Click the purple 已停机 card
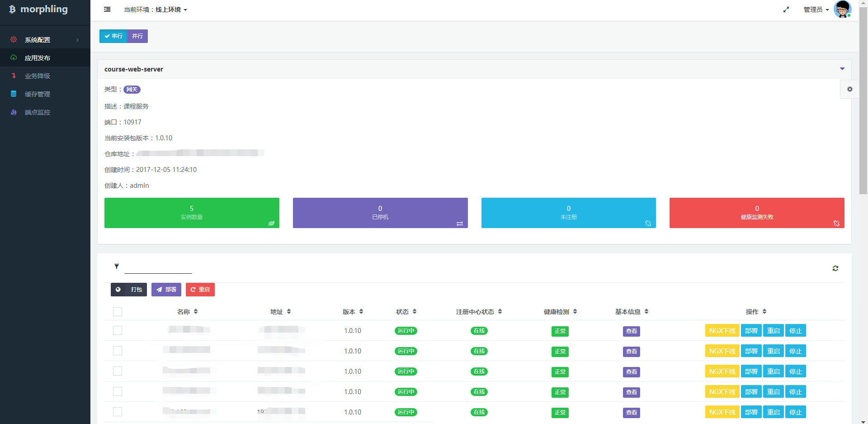 tap(380, 213)
